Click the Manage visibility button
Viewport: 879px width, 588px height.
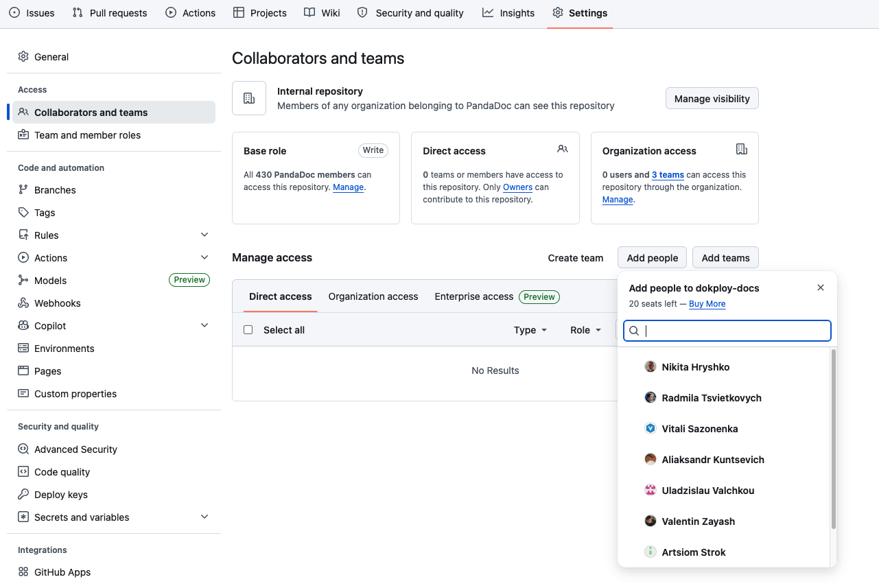tap(712, 99)
